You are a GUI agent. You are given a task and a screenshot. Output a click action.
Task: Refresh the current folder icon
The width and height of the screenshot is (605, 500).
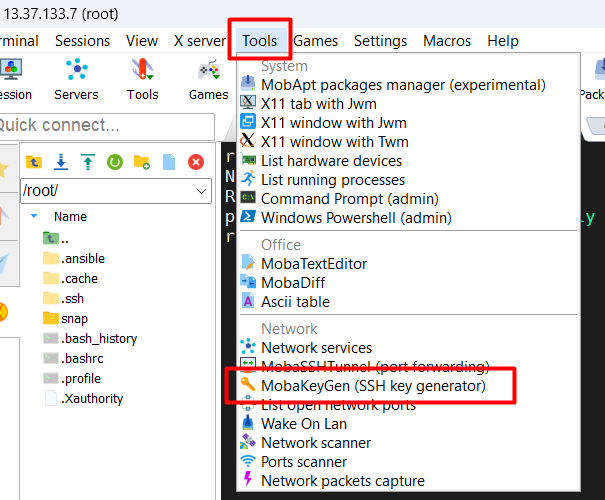click(x=115, y=162)
